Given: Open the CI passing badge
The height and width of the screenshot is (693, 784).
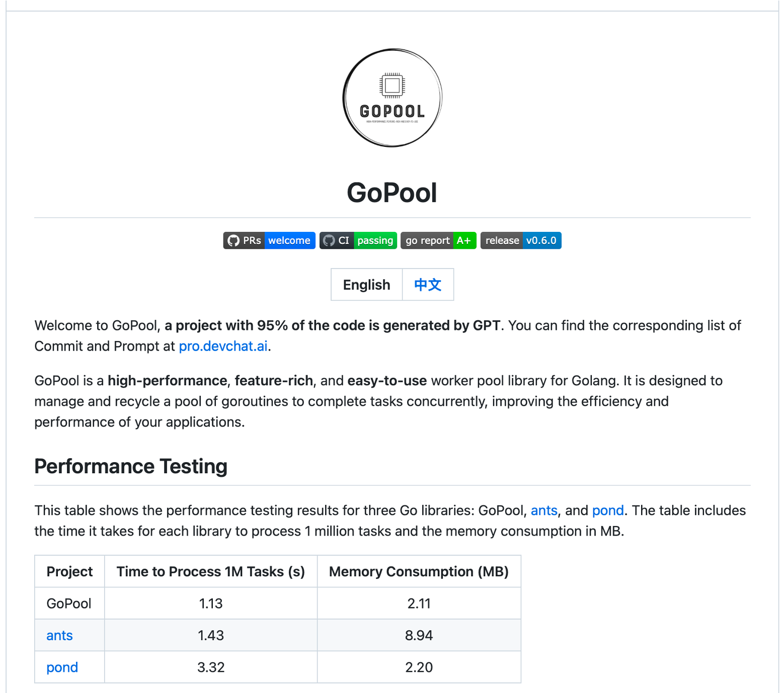Looking at the screenshot, I should pyautogui.click(x=358, y=240).
